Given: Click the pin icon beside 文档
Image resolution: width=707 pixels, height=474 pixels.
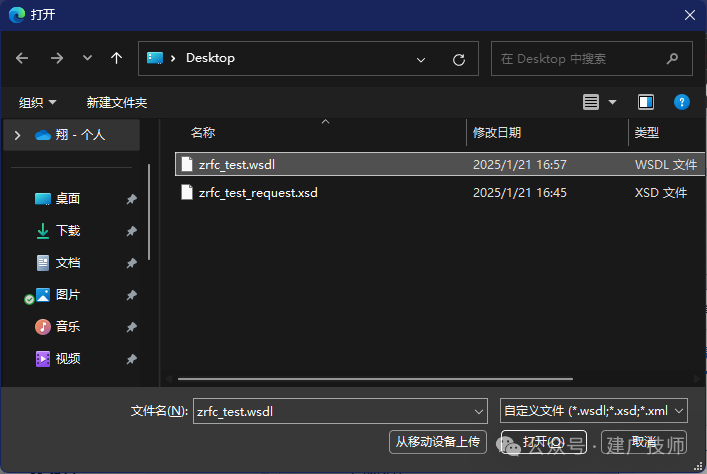Looking at the screenshot, I should 131,263.
